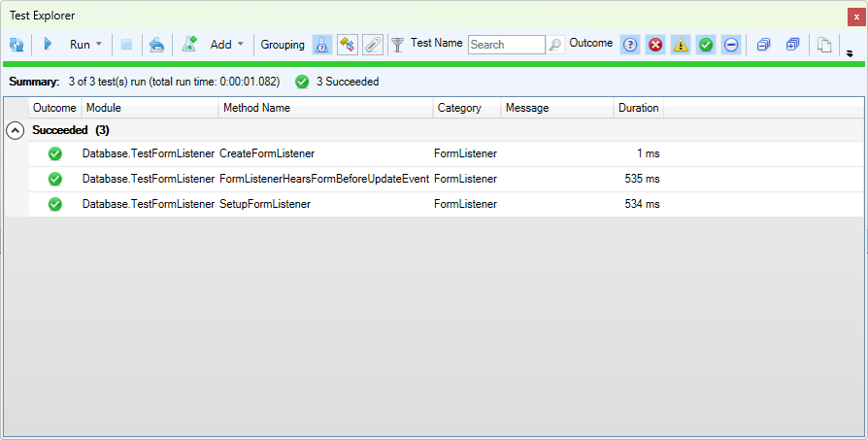Viewport: 868px width, 440px height.
Task: Click the blue Run play arrow icon
Action: click(x=48, y=44)
